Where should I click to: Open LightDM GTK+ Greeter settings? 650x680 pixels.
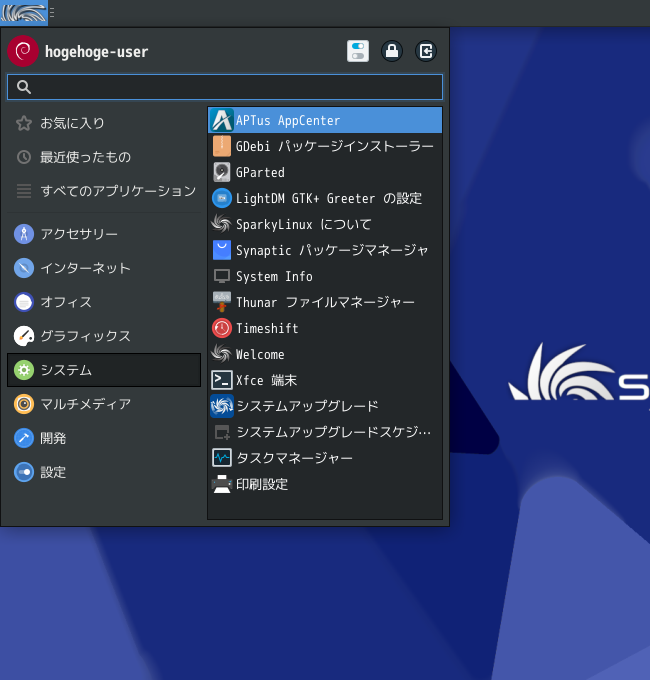click(x=325, y=198)
